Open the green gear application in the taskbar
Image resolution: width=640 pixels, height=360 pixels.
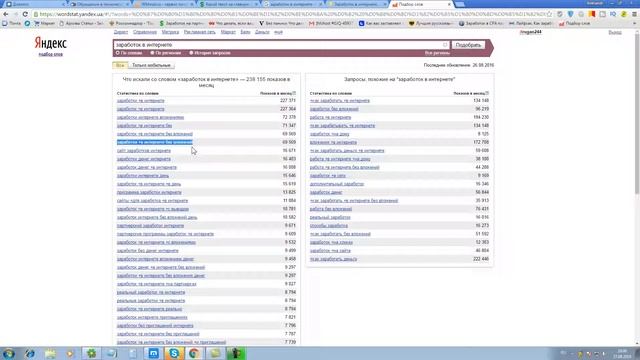[91, 353]
